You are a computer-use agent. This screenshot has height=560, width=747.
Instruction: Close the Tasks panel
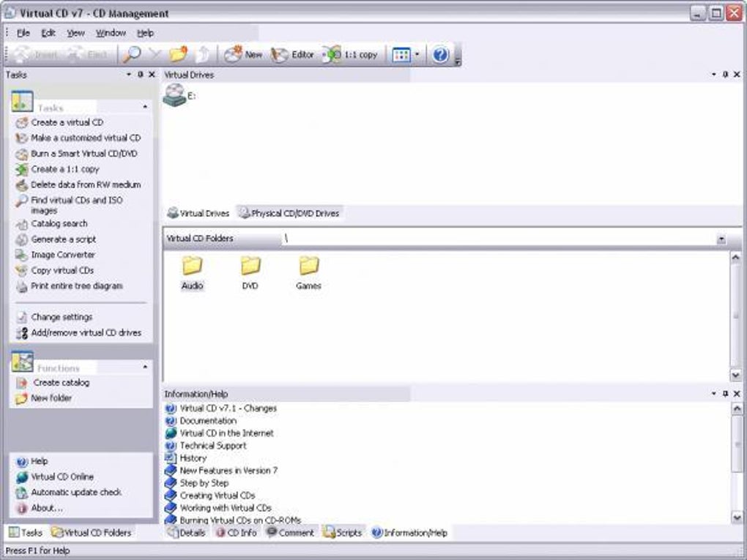click(152, 74)
